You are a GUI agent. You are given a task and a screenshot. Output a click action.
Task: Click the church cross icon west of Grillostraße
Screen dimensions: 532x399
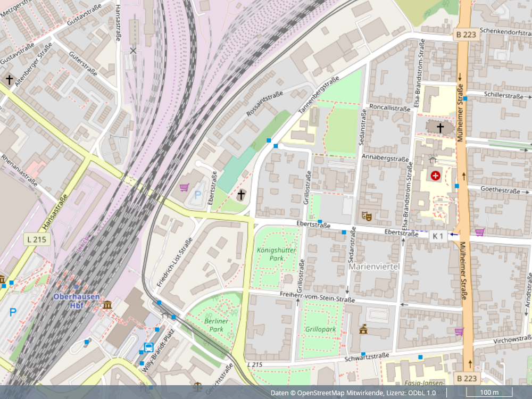241,195
